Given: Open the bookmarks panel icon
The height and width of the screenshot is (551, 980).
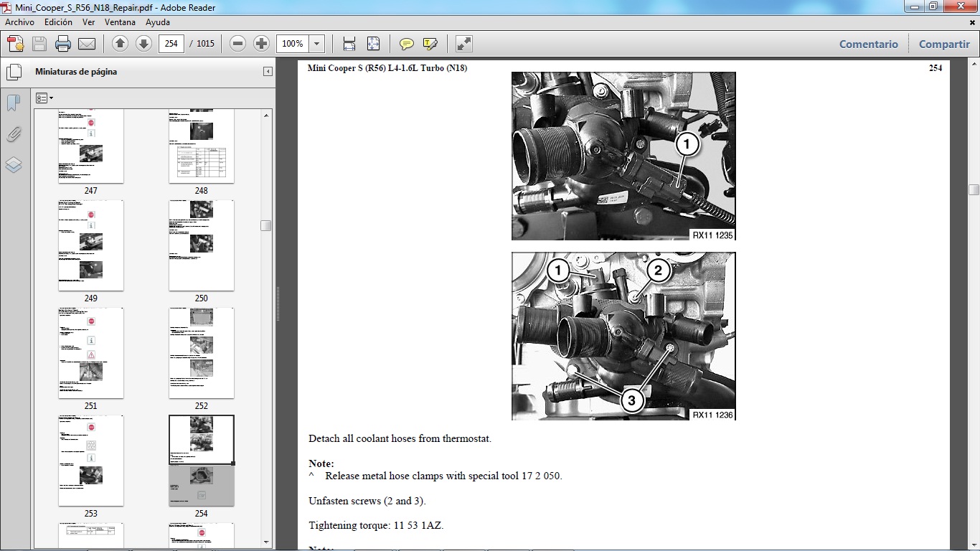Looking at the screenshot, I should click(x=14, y=103).
